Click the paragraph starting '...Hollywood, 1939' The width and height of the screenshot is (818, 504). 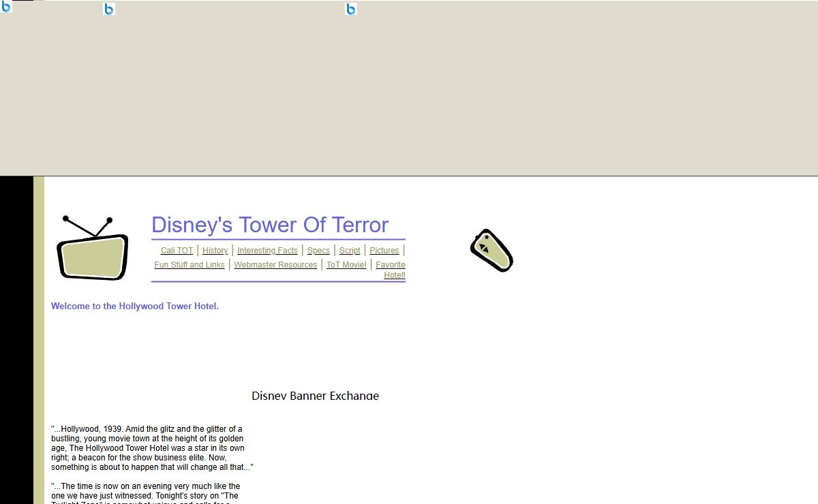152,448
